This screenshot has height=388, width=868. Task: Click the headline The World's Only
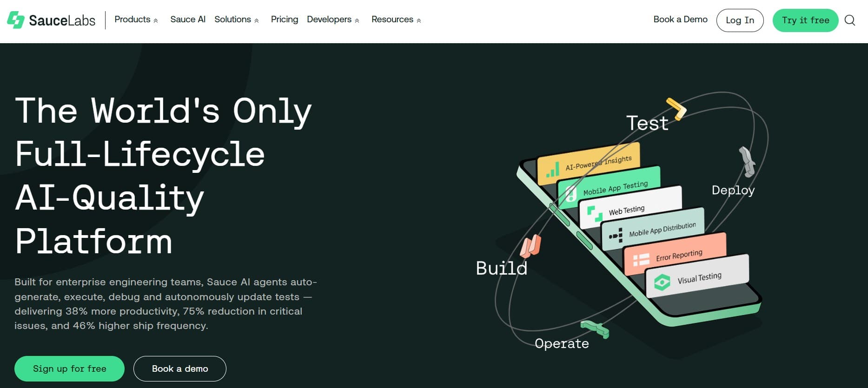(x=163, y=111)
